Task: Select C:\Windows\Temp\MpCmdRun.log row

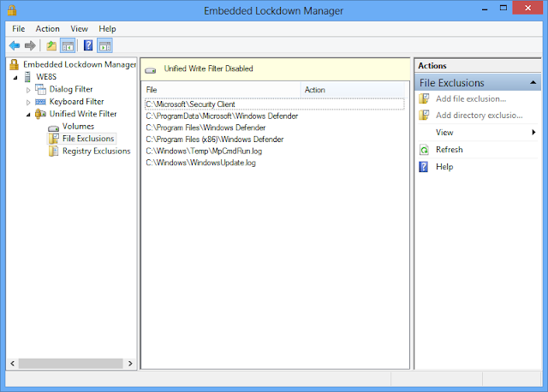Action: click(x=274, y=151)
